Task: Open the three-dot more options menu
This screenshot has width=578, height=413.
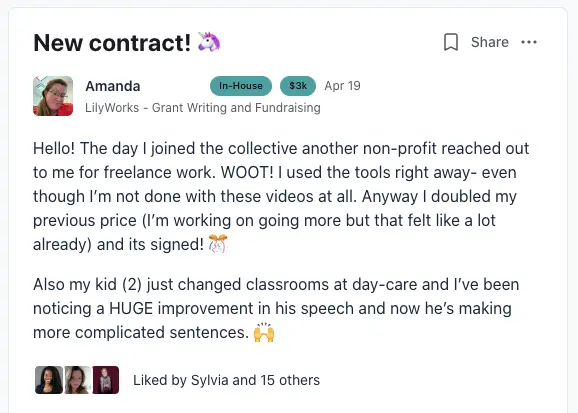Action: [x=529, y=42]
